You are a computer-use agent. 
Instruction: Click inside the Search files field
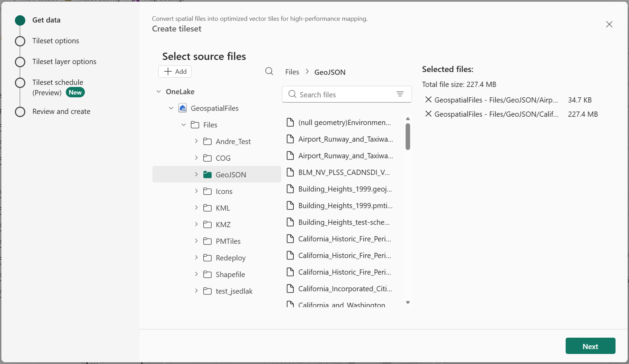click(x=347, y=94)
